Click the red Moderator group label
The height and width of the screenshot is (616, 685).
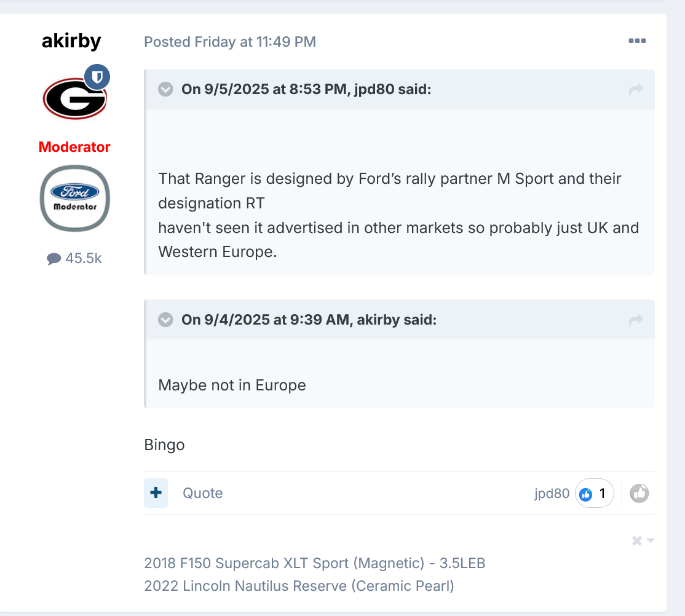pyautogui.click(x=74, y=147)
